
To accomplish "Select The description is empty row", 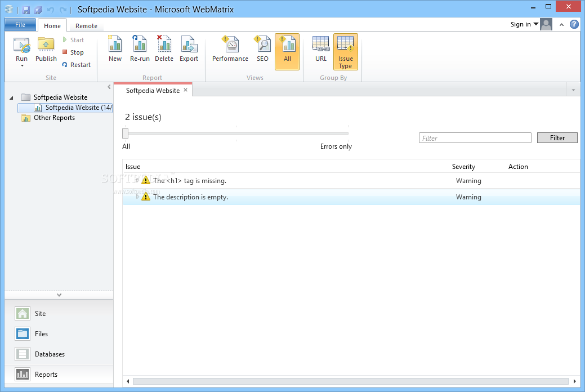I will [351, 197].
